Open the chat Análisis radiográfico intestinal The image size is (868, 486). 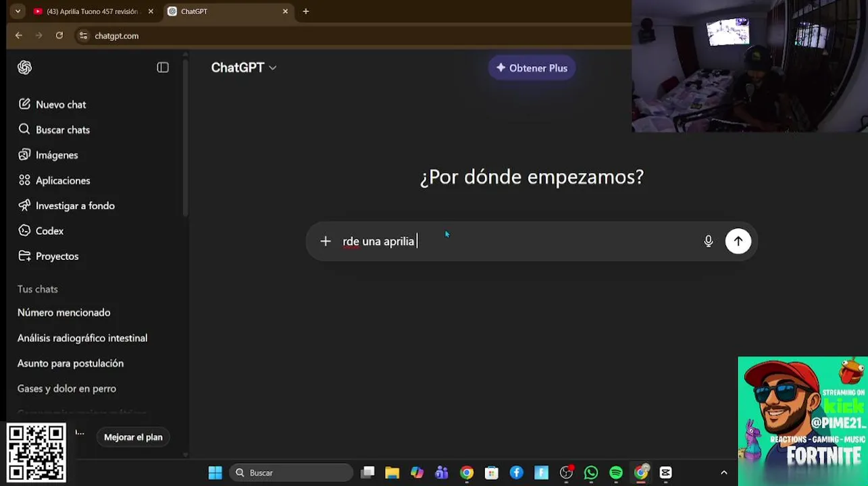click(82, 338)
